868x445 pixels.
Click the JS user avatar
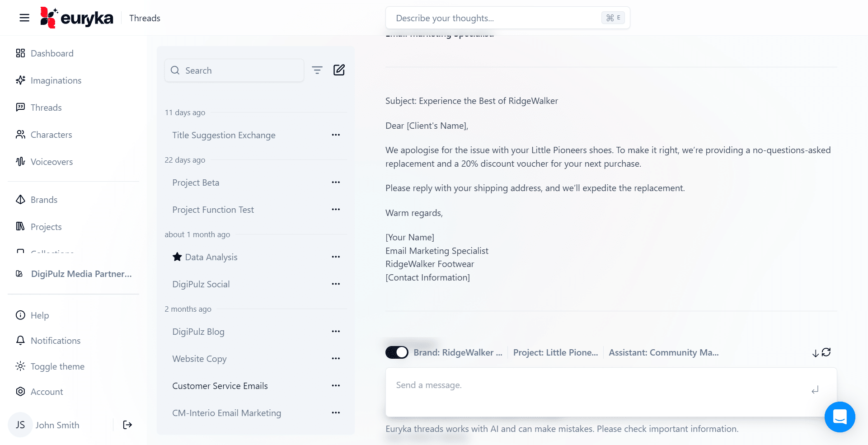(x=20, y=425)
